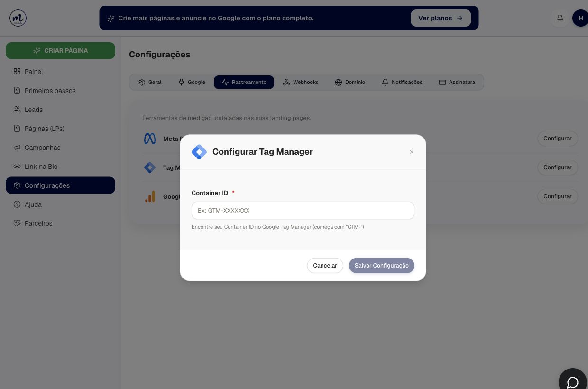588x389 pixels.
Task: Switch to the Webhooks tab
Action: tap(301, 82)
